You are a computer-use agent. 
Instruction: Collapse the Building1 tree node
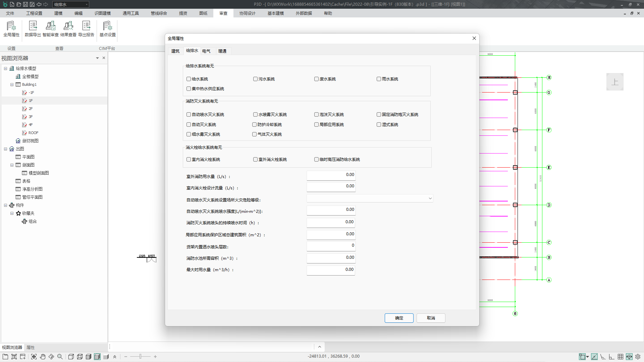coord(12,84)
